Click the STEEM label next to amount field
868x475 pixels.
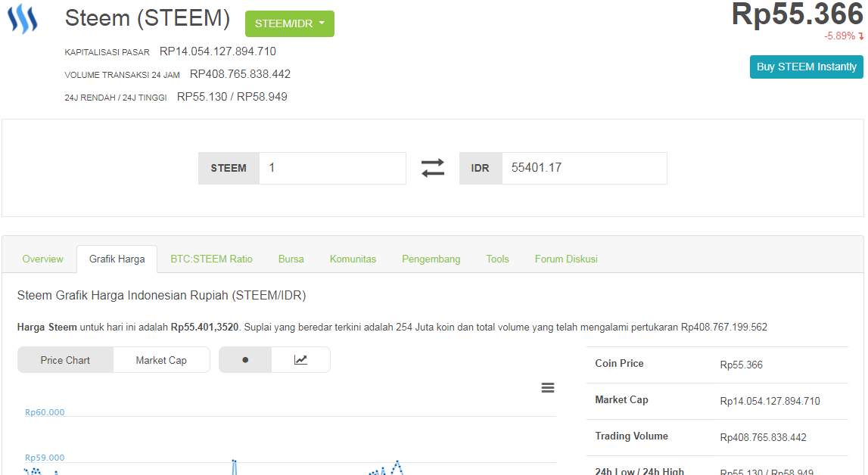pyautogui.click(x=229, y=168)
